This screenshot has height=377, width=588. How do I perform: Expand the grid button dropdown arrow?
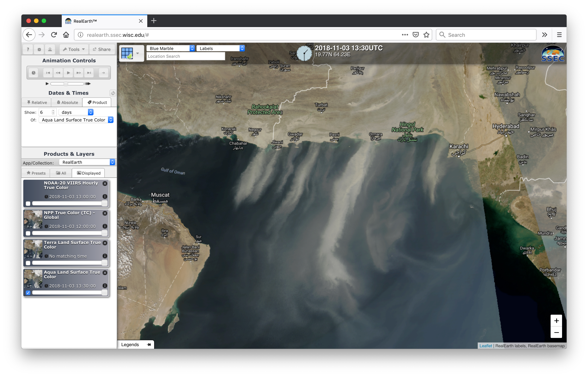click(x=138, y=53)
